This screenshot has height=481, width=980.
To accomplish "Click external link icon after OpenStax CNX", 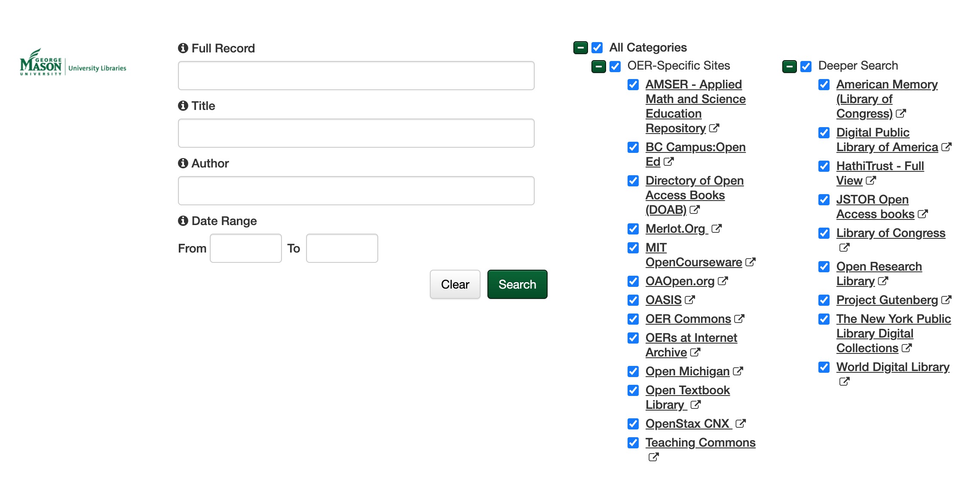I will point(740,423).
